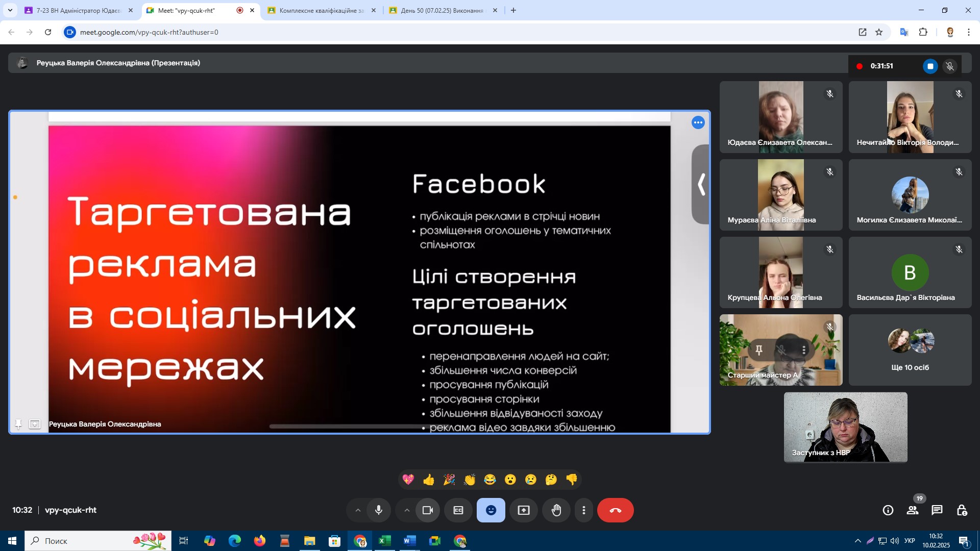This screenshot has width=980, height=551.
Task: Open Excel from the taskbar
Action: 384,541
